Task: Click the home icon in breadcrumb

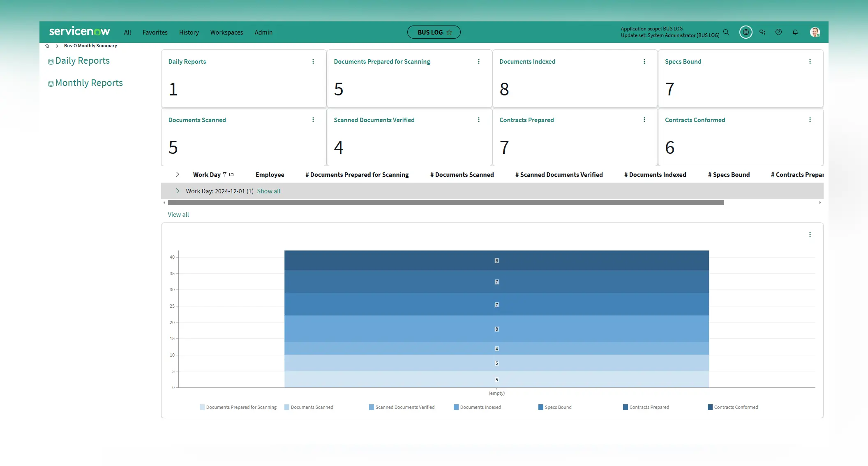Action: [x=47, y=46]
